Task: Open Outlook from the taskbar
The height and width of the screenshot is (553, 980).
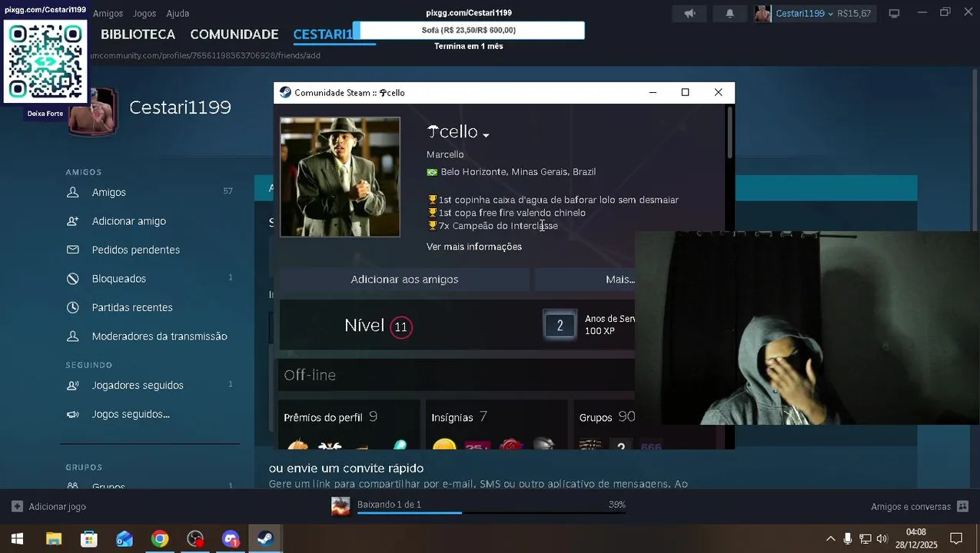Action: pyautogui.click(x=125, y=539)
